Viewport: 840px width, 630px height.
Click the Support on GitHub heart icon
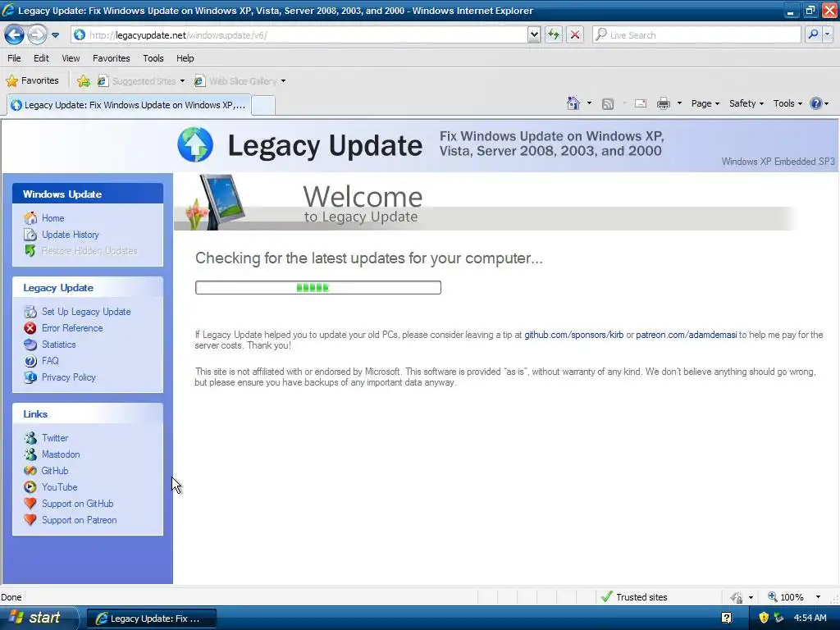pyautogui.click(x=30, y=504)
